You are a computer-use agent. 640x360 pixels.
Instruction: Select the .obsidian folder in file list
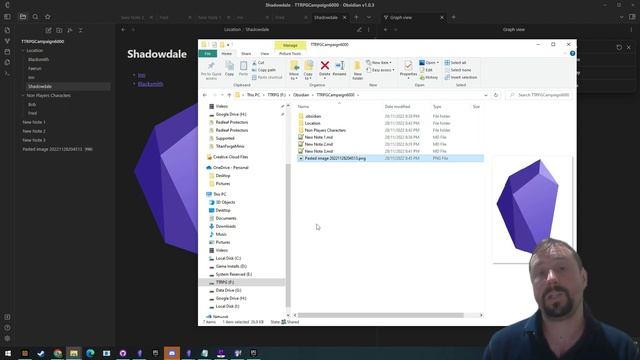(313, 116)
